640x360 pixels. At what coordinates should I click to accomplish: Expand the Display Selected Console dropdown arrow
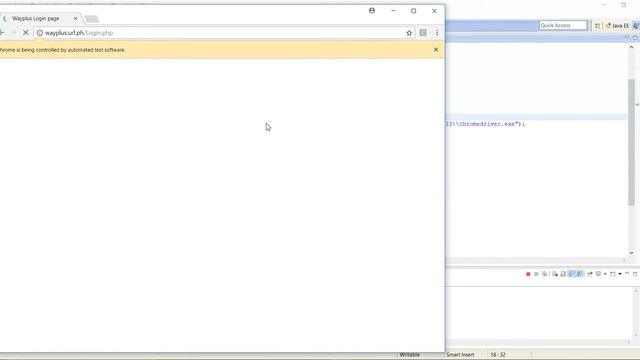coord(605,274)
